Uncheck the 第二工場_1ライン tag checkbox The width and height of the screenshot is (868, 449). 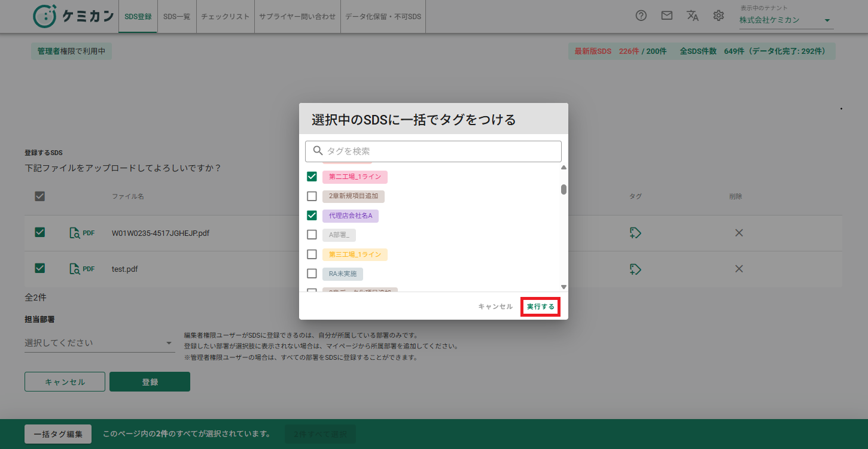[x=312, y=177]
